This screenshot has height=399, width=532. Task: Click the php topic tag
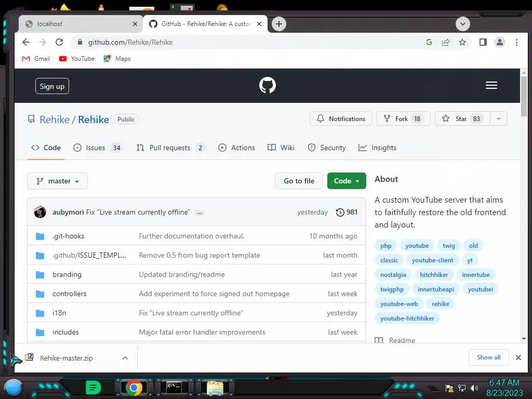[x=386, y=246]
